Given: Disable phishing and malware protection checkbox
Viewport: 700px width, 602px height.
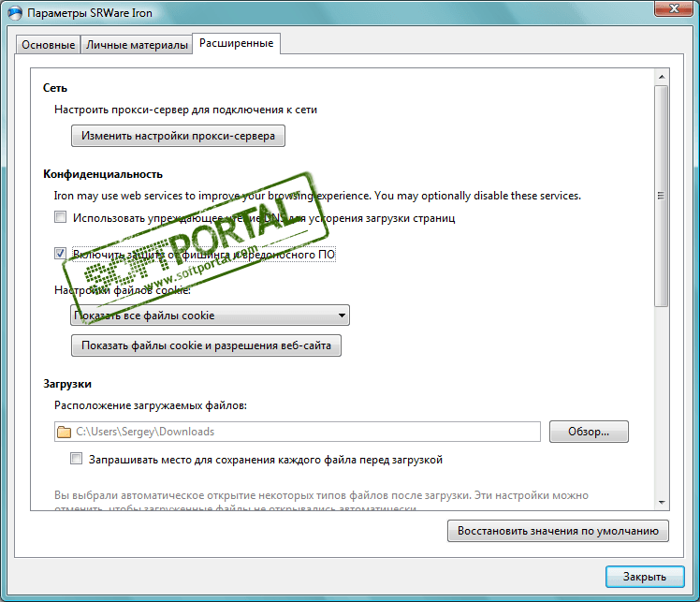Looking at the screenshot, I should point(60,254).
